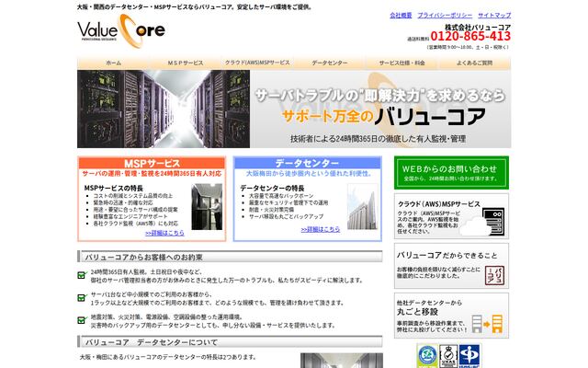
Task: Click the blue データセンター card header
Action: [307, 163]
